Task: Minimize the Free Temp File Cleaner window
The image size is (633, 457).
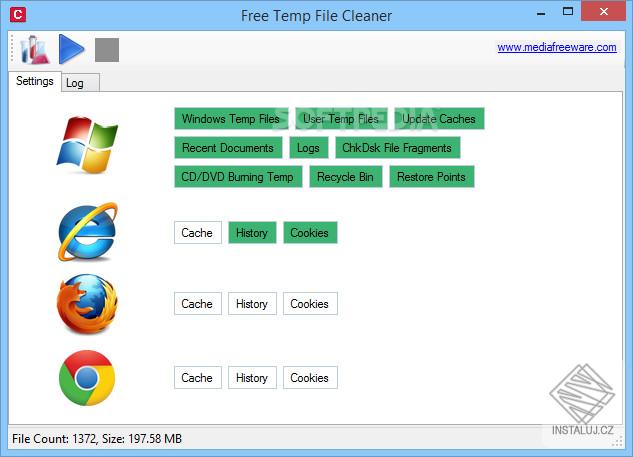Action: pyautogui.click(x=541, y=12)
